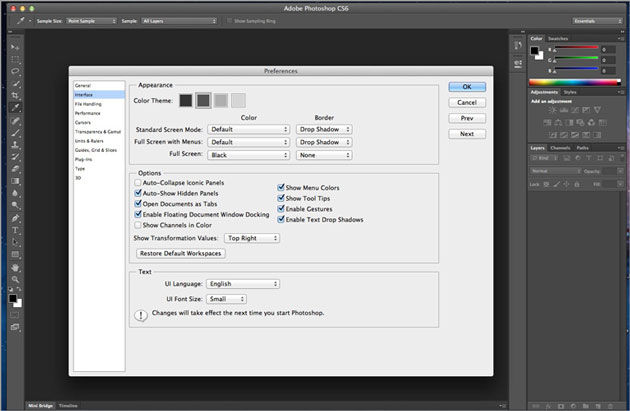The height and width of the screenshot is (411, 630).
Task: Switch to the Paths tab
Action: [582, 148]
